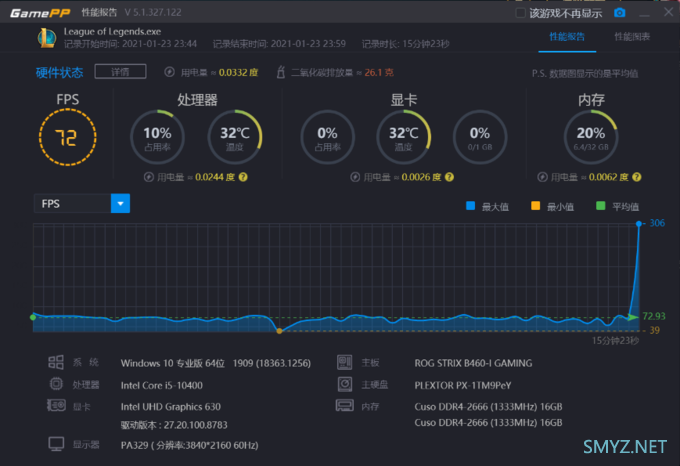
Task: Click the FPS dropdown field
Action: point(82,203)
